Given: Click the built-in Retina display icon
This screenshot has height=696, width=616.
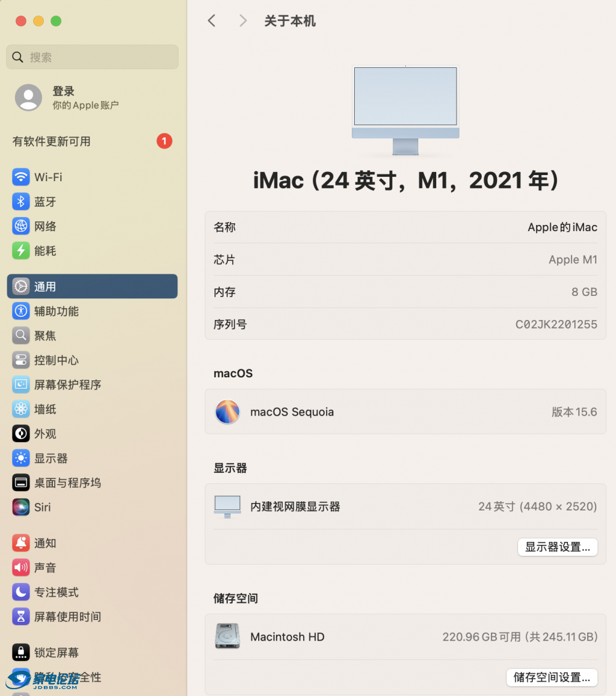Looking at the screenshot, I should point(227,507).
